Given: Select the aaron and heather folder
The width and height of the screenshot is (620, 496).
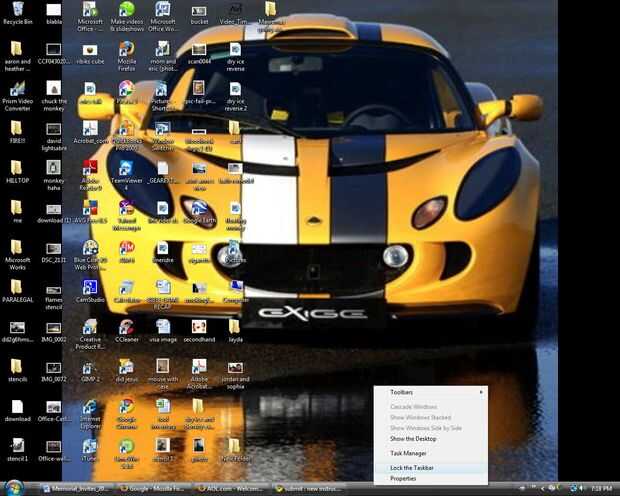Looking at the screenshot, I should (x=17, y=56).
